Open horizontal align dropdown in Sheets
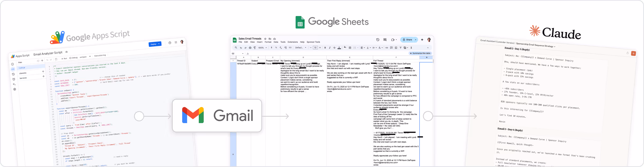This screenshot has width=644, height=167. pyautogui.click(x=363, y=48)
